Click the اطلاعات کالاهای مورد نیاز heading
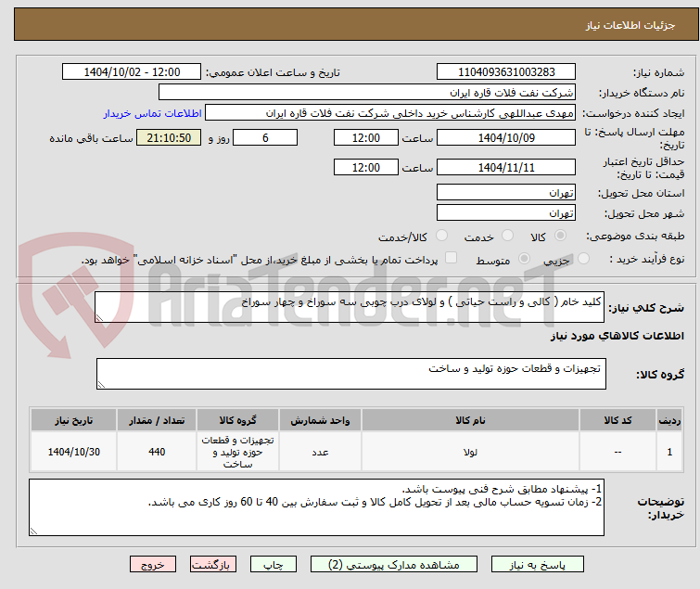Viewport: 700px width, 589px height. click(617, 336)
